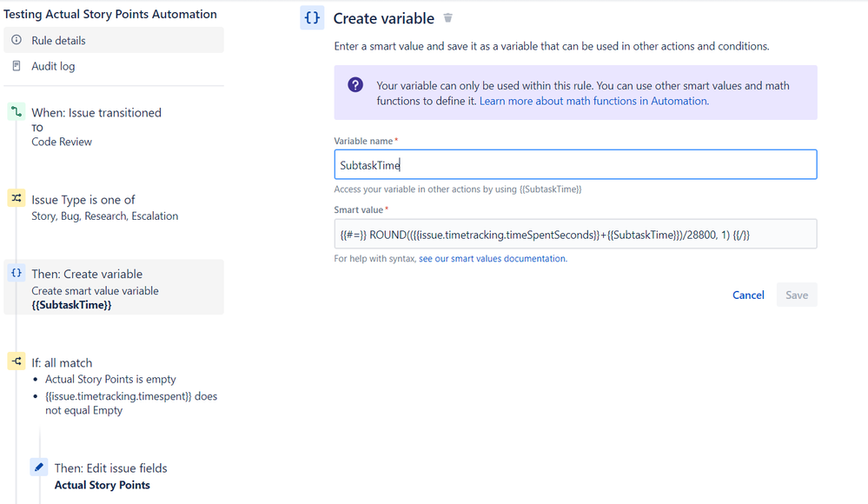Click the Audit log document icon
The image size is (868, 504).
[x=17, y=66]
